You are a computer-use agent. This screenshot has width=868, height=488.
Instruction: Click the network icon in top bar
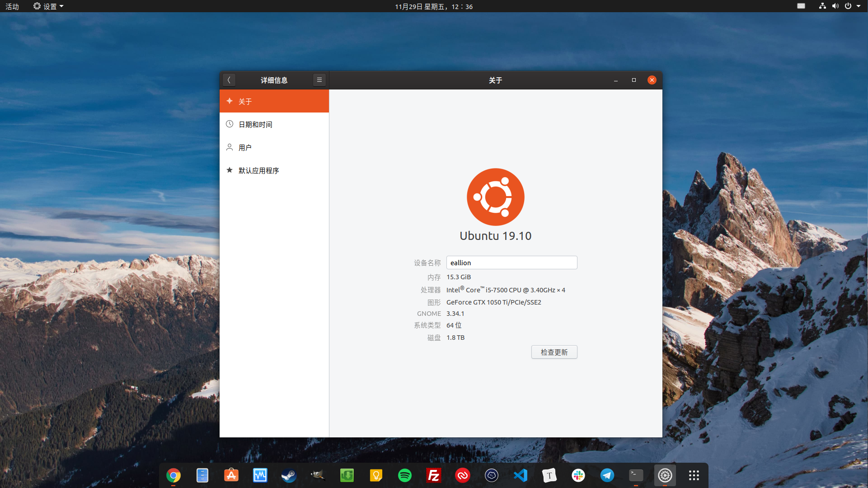[x=822, y=6]
